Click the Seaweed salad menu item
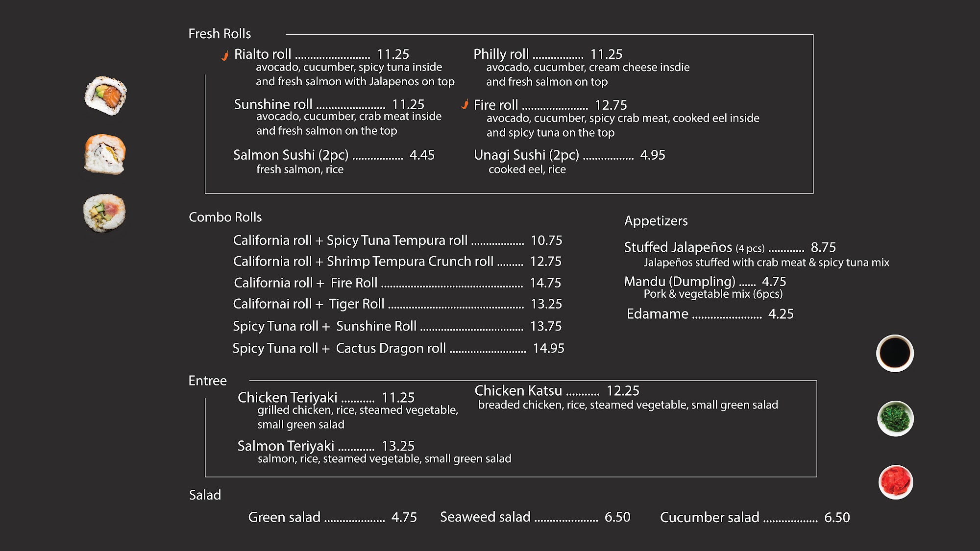 [485, 517]
